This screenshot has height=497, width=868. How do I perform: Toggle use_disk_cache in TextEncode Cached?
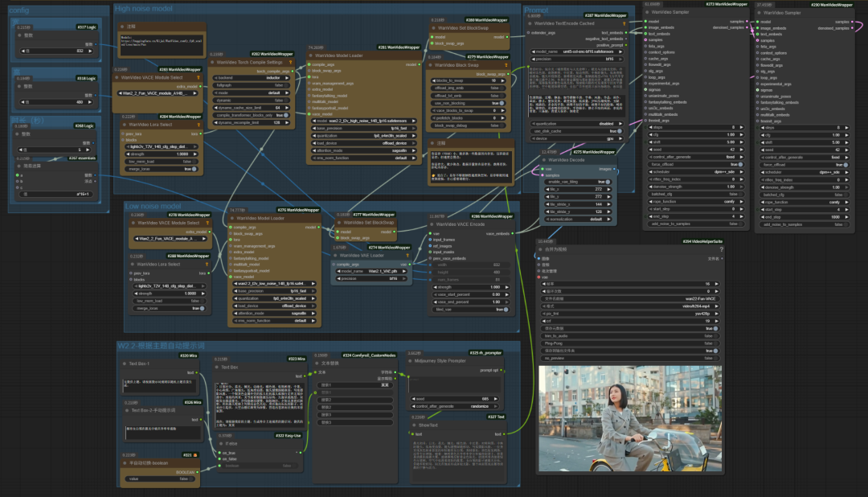tap(576, 131)
